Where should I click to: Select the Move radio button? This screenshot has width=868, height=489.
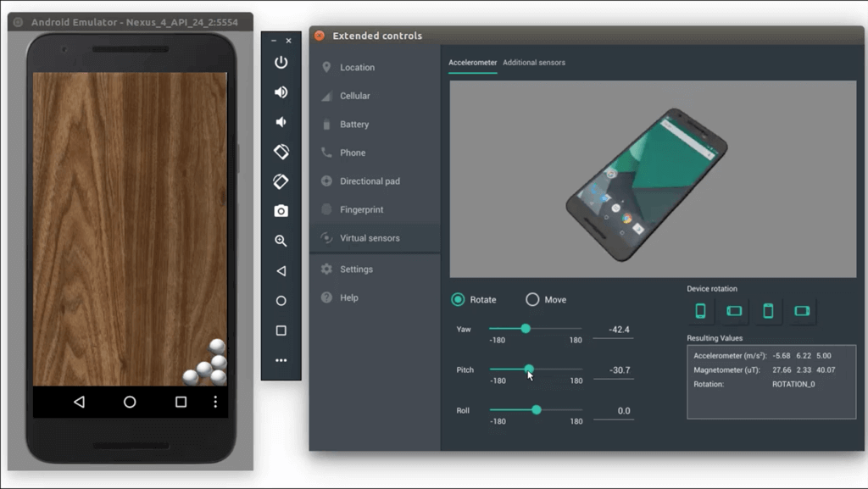pyautogui.click(x=532, y=299)
